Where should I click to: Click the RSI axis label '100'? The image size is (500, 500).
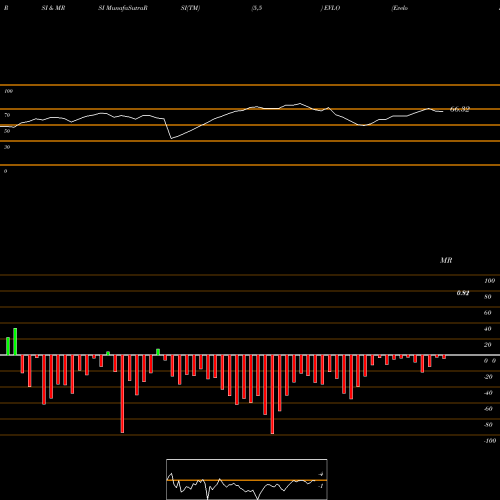point(8,91)
